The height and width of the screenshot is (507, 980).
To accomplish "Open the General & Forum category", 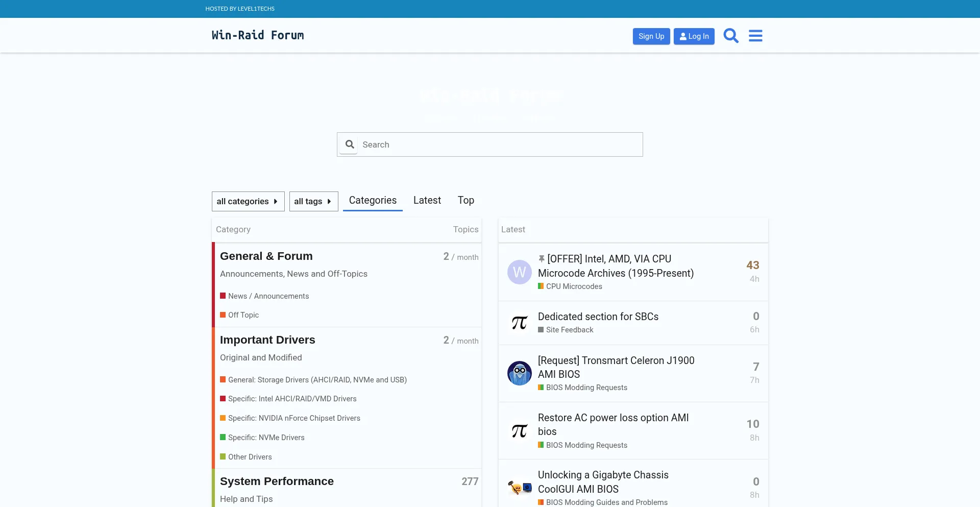I will 266,256.
